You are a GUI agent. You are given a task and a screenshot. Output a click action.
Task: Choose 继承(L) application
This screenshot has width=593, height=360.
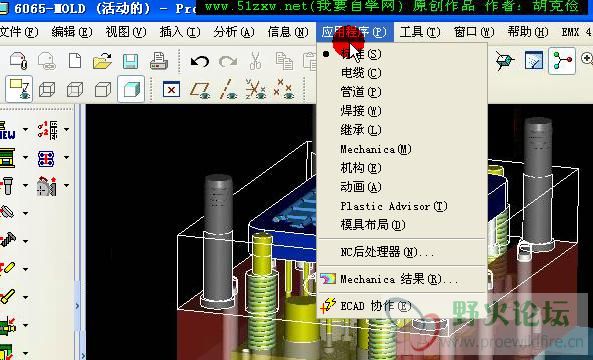point(402,130)
